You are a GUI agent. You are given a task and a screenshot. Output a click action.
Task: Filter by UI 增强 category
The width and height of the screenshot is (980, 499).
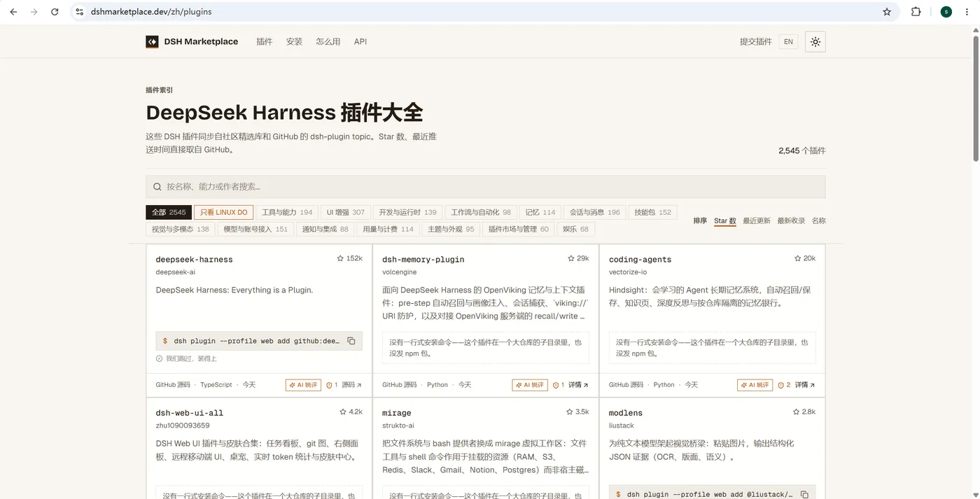pyautogui.click(x=346, y=212)
